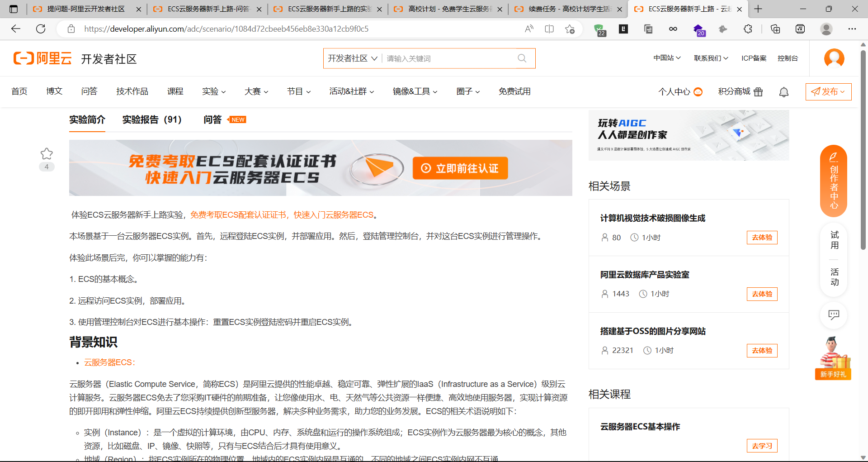Click 立即前往认证 banner button
This screenshot has height=462, width=868.
(460, 168)
